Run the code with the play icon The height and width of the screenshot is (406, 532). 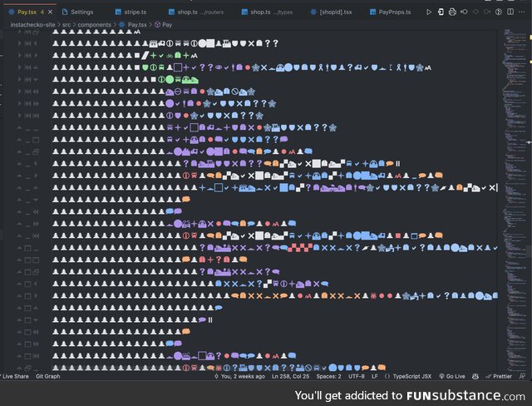[429, 12]
